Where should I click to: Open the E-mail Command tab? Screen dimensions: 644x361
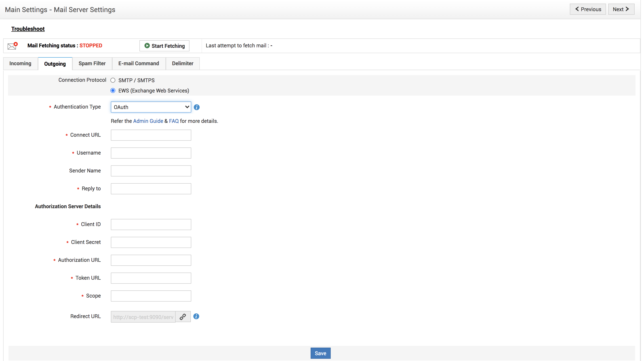(139, 63)
